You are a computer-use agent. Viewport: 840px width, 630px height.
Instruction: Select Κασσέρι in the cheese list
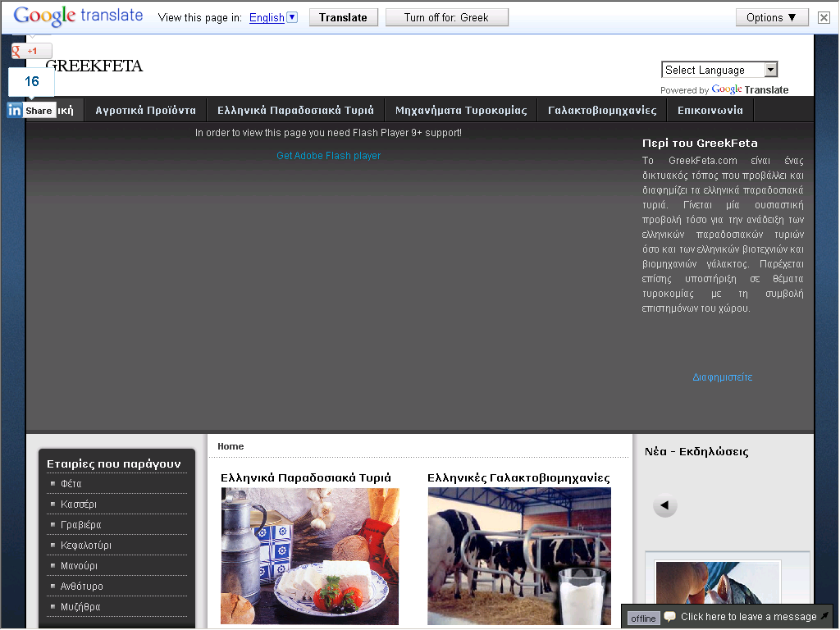[x=79, y=504]
